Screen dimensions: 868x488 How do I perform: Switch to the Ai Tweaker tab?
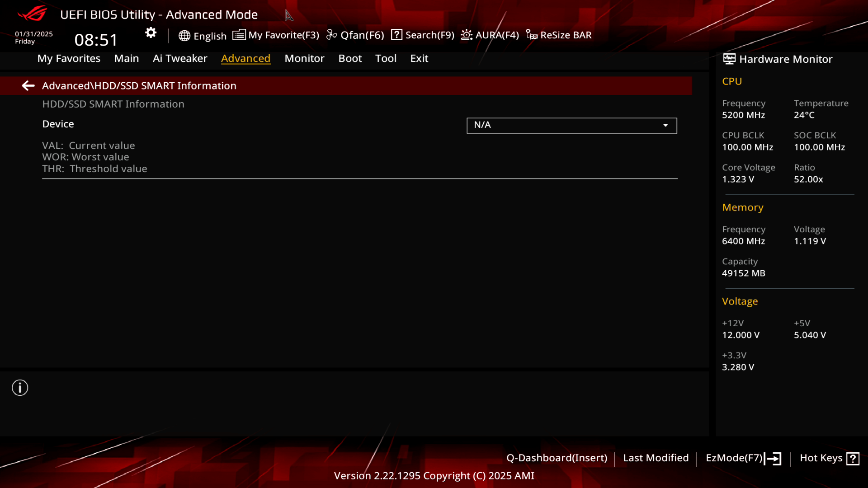pyautogui.click(x=180, y=58)
